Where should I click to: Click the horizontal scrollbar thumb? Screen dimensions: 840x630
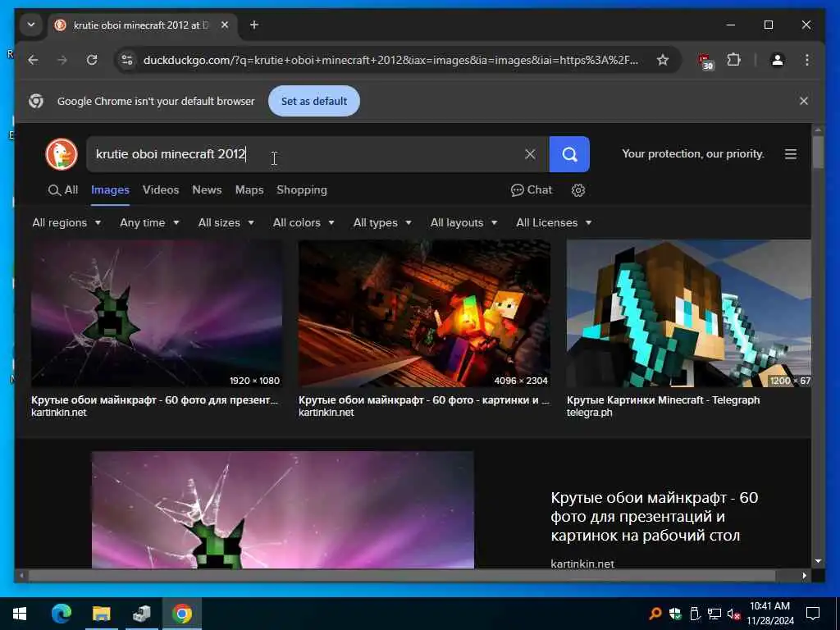tap(402, 576)
